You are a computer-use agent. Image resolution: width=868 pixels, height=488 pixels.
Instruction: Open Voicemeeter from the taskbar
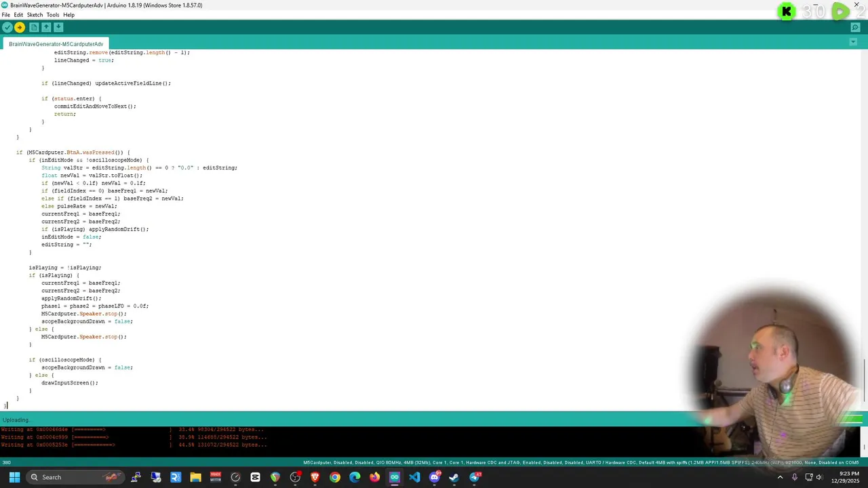(216, 477)
